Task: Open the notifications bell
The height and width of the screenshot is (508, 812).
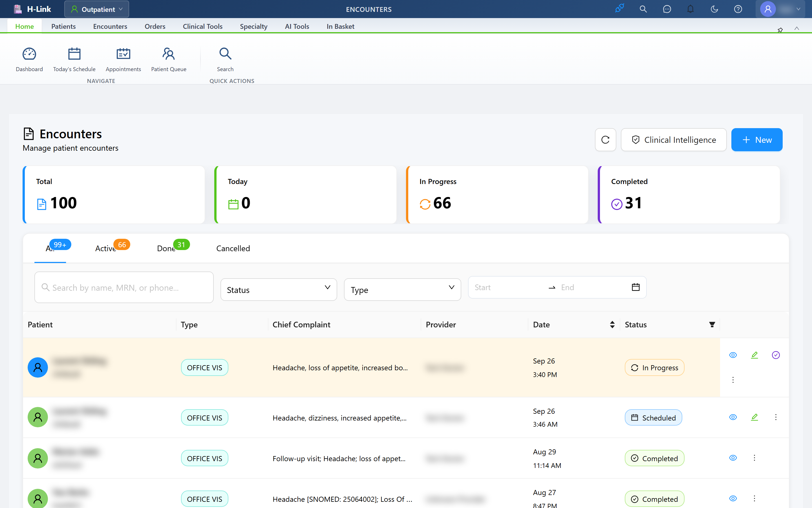Action: coord(690,9)
